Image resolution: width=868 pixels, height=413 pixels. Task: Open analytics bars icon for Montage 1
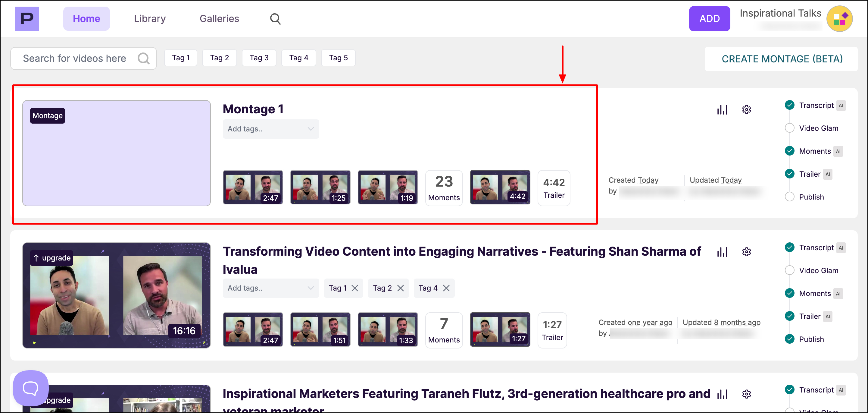[722, 109]
